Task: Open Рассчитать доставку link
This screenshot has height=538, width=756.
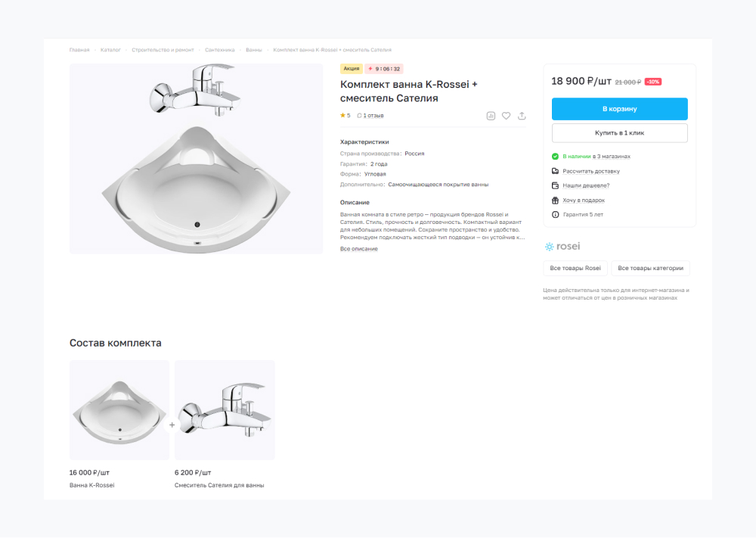Action: [x=590, y=171]
